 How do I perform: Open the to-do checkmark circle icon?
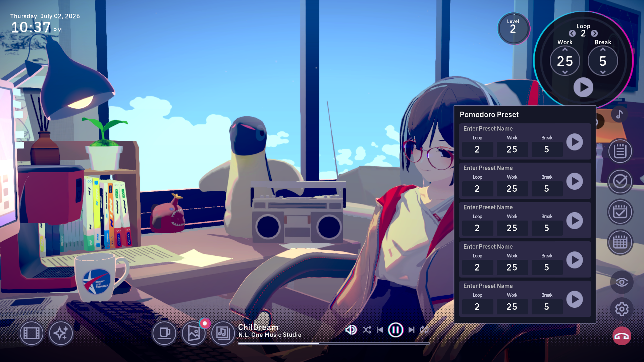click(620, 182)
